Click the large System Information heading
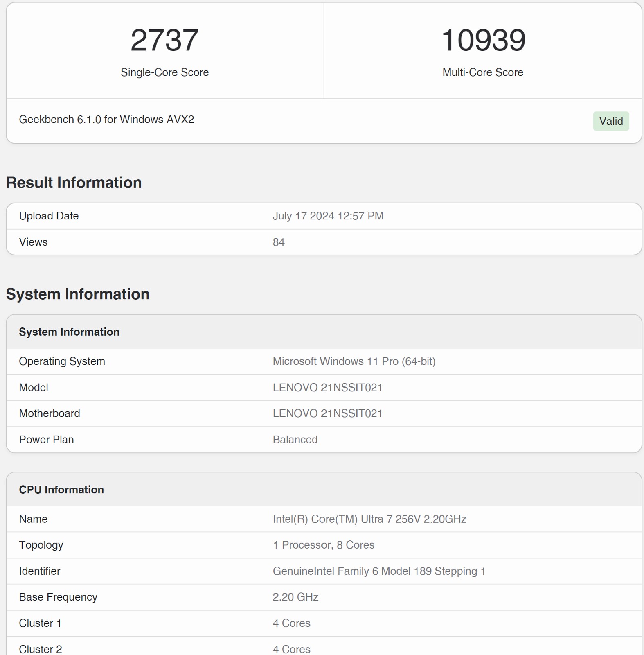 [x=78, y=294]
